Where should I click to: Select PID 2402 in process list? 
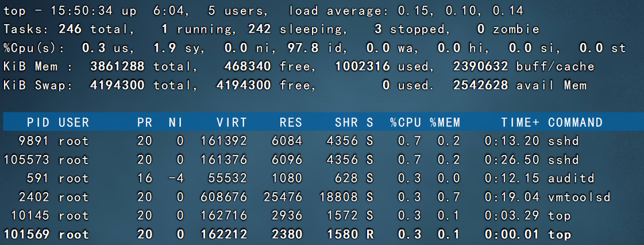(x=34, y=197)
